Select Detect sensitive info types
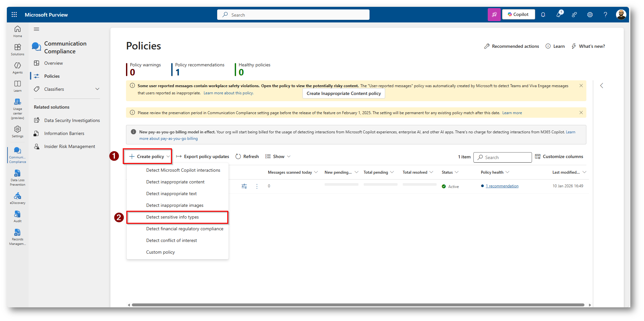 pyautogui.click(x=172, y=217)
